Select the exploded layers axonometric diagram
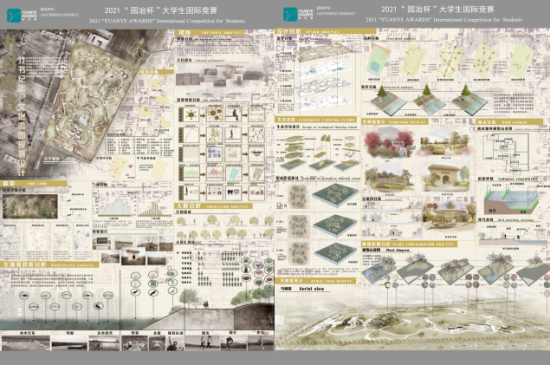The height and width of the screenshot is (365, 551). point(323,76)
